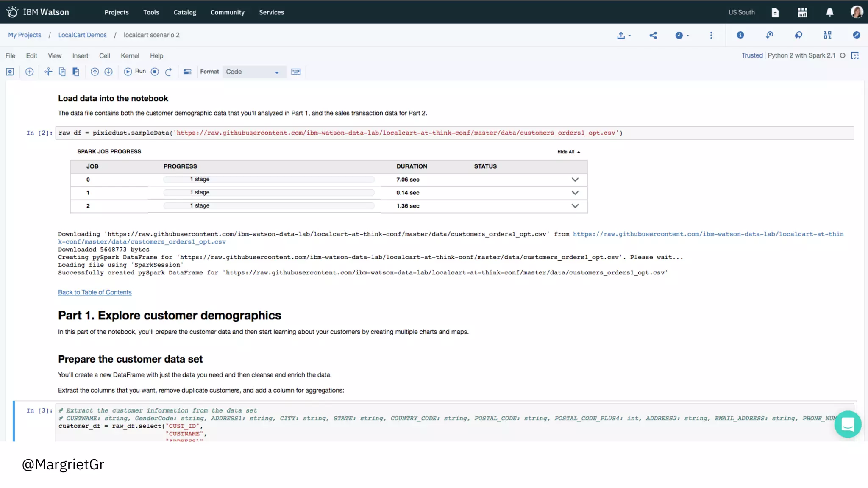The height and width of the screenshot is (488, 868).
Task: Click the progress bar of Spark job 1
Action: 269,193
